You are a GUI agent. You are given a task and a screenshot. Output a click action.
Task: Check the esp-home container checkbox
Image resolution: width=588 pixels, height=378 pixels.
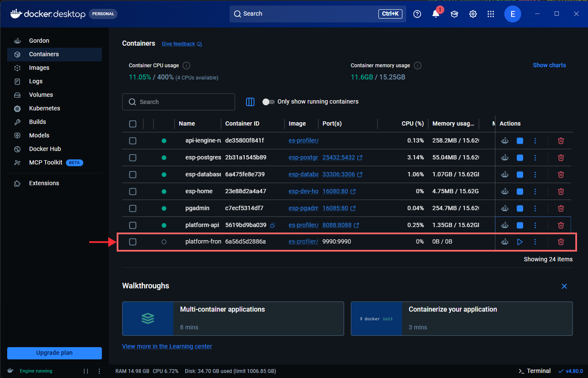pyautogui.click(x=133, y=192)
